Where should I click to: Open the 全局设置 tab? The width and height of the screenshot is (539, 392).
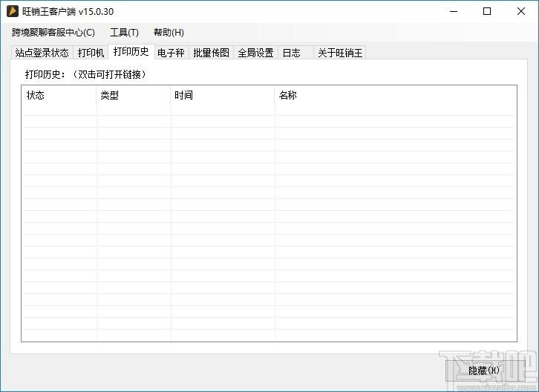[255, 53]
